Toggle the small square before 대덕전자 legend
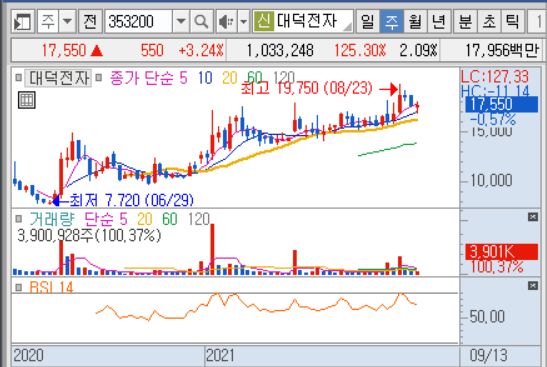 point(19,77)
